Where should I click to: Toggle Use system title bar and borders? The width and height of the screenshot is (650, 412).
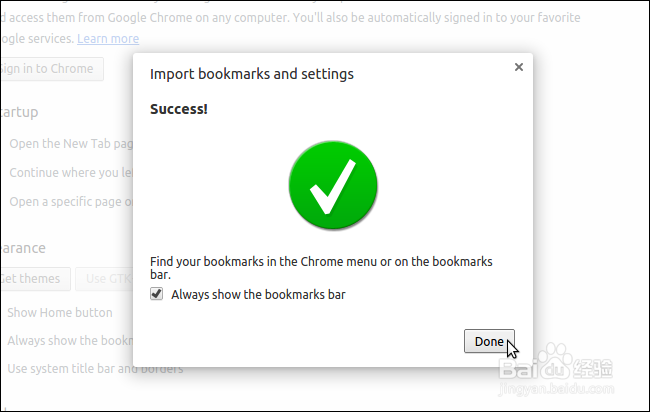click(x=95, y=368)
